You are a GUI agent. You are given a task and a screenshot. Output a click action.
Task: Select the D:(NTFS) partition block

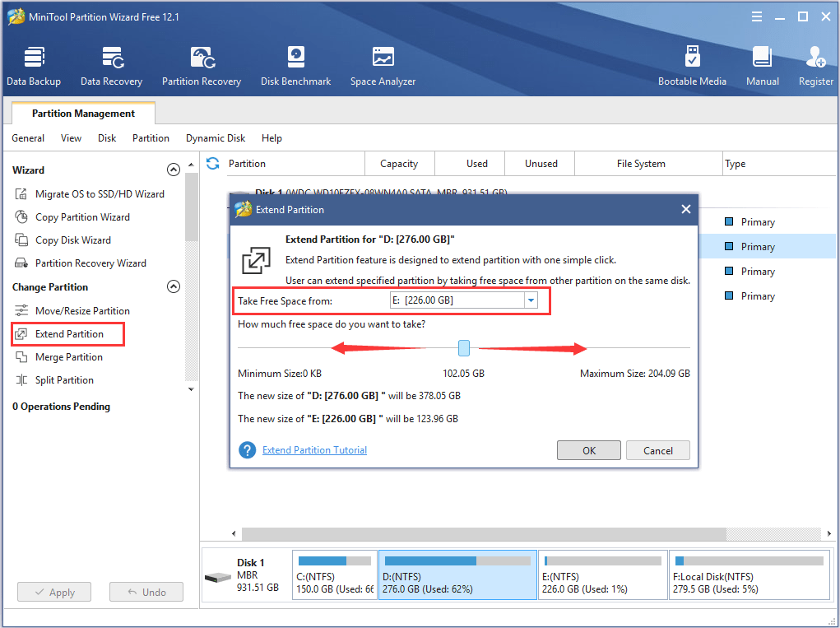click(x=458, y=575)
